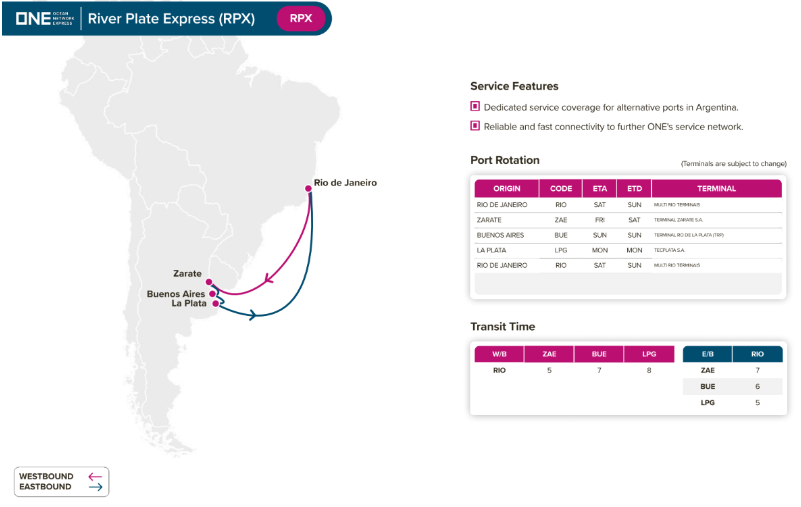Image resolution: width=801 pixels, height=507 pixels.
Task: Click the LPG column header in westbound table
Action: (649, 354)
